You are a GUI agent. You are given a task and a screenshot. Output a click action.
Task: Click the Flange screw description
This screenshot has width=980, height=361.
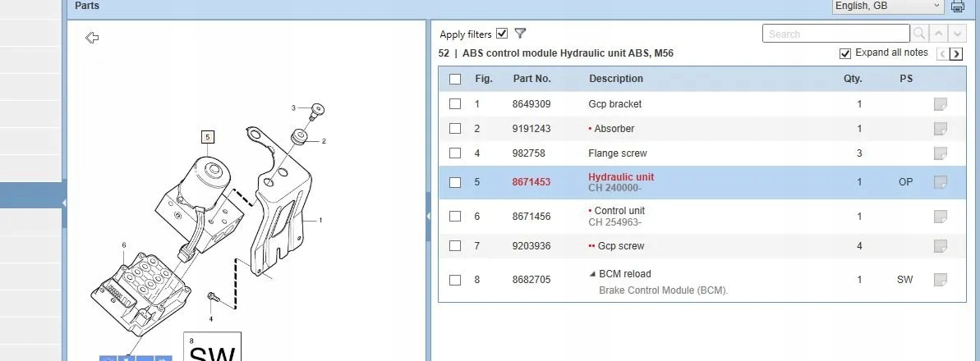pos(618,153)
